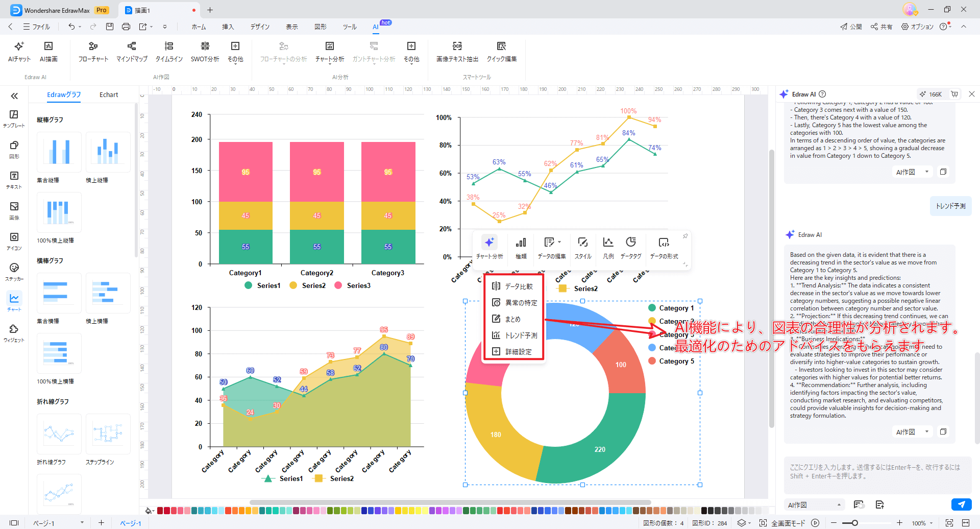This screenshot has width=980, height=529.
Task: Open the データの編集 dropdown arrow
Action: 560,242
